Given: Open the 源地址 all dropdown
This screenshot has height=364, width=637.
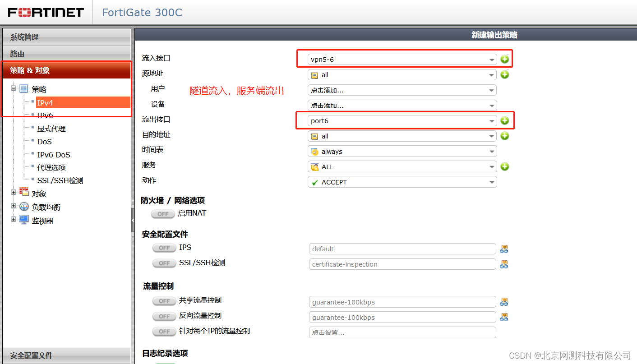Looking at the screenshot, I should click(x=402, y=75).
